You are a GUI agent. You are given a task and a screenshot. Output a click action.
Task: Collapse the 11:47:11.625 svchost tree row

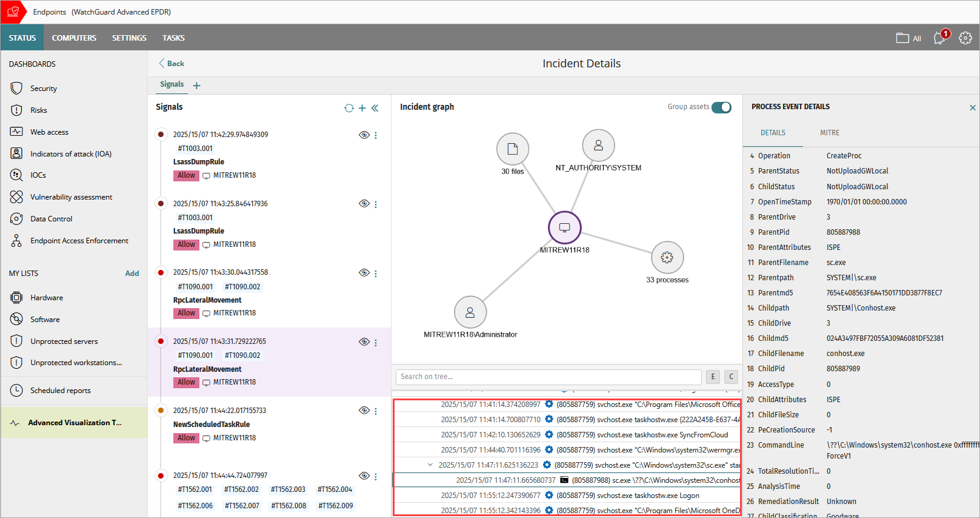[430, 465]
